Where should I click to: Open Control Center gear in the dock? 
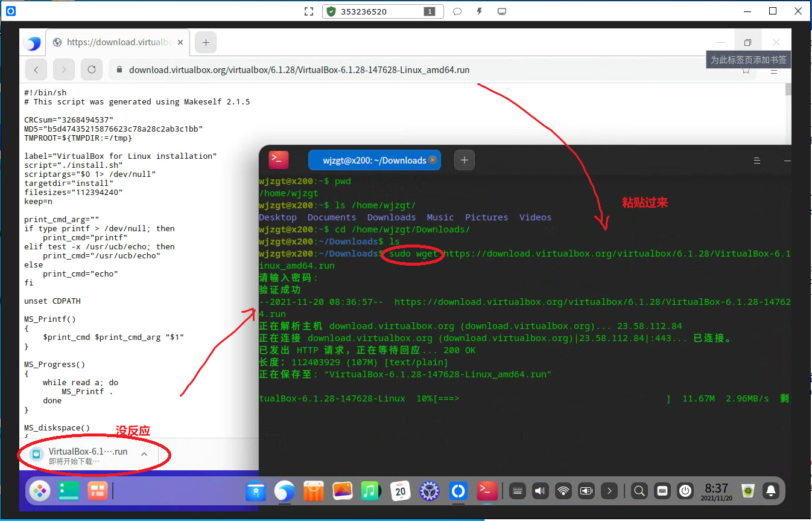[429, 491]
